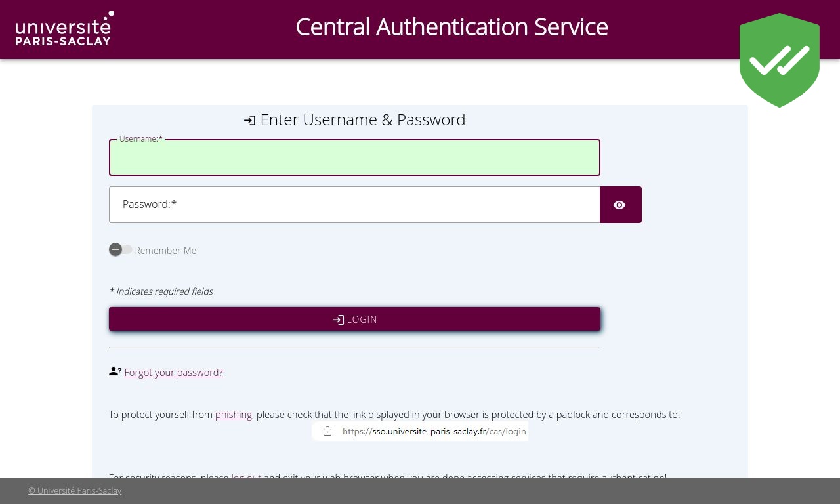Click the person question-mark icon by Forgot password
This screenshot has width=840, height=504.
[x=115, y=371]
